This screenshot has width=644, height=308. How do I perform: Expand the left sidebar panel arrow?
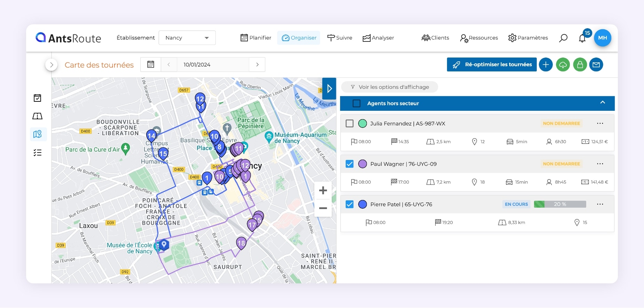point(52,65)
